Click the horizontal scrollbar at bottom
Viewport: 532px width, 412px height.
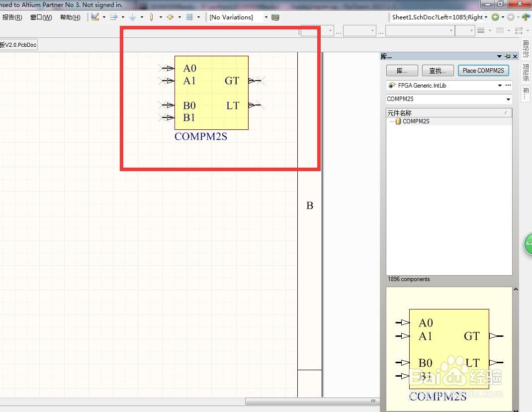312,402
